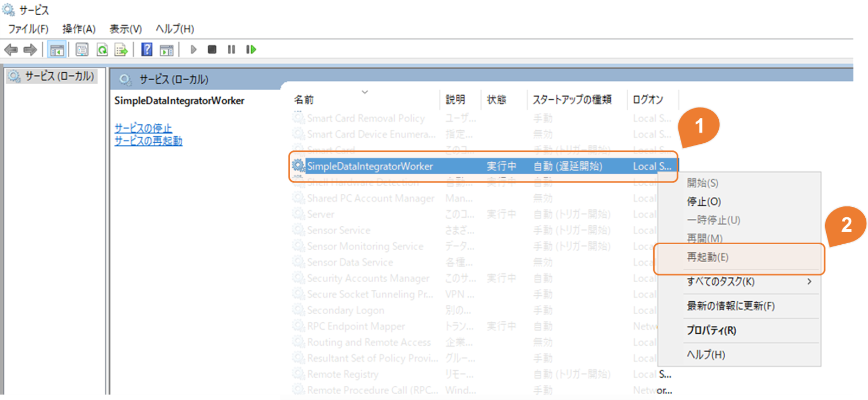Open the ファイル(F) menu
The image size is (868, 400).
point(28,29)
